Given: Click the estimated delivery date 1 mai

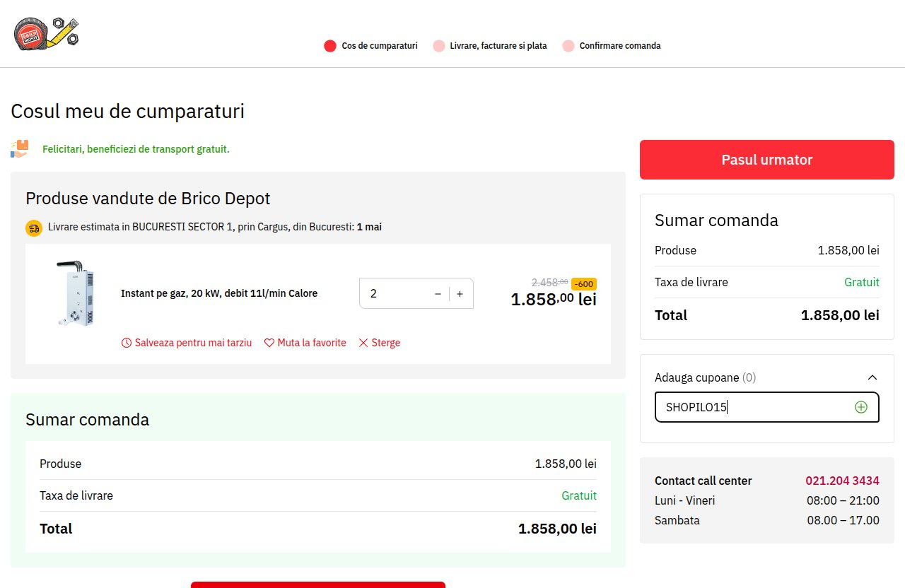Looking at the screenshot, I should pos(369,227).
